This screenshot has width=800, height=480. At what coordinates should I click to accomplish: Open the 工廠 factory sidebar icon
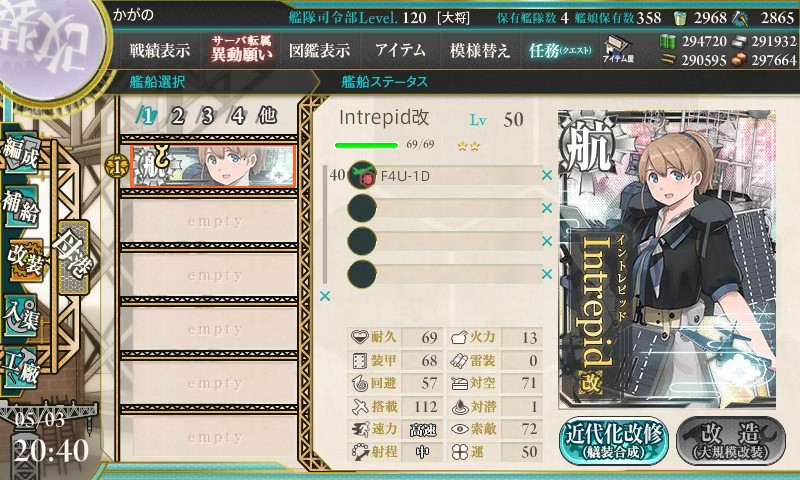pyautogui.click(x=21, y=367)
